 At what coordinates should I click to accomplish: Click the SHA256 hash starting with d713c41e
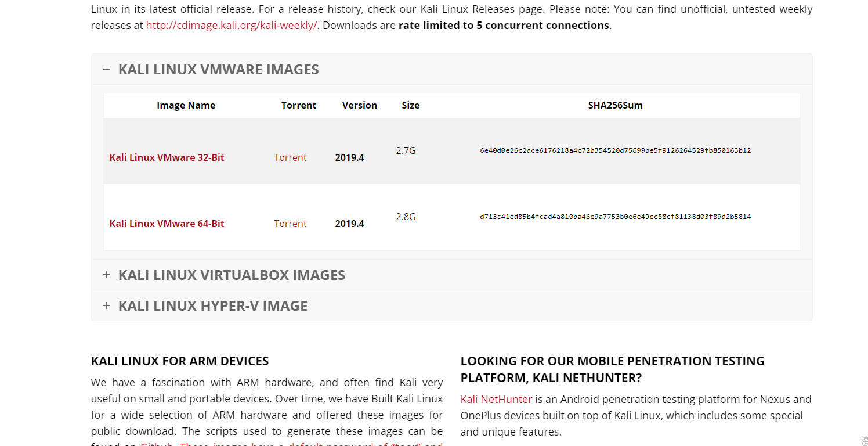[x=615, y=217]
